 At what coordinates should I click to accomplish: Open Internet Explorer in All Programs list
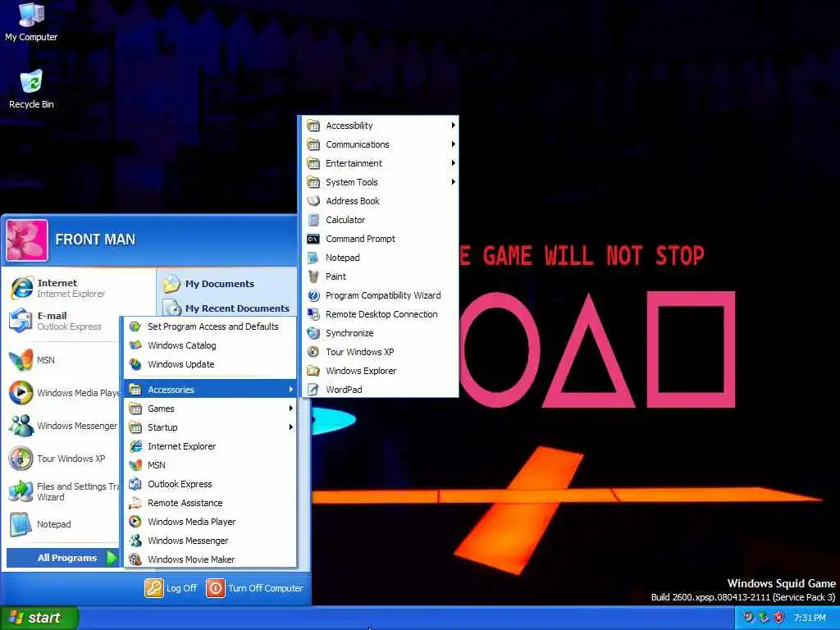coord(211,446)
